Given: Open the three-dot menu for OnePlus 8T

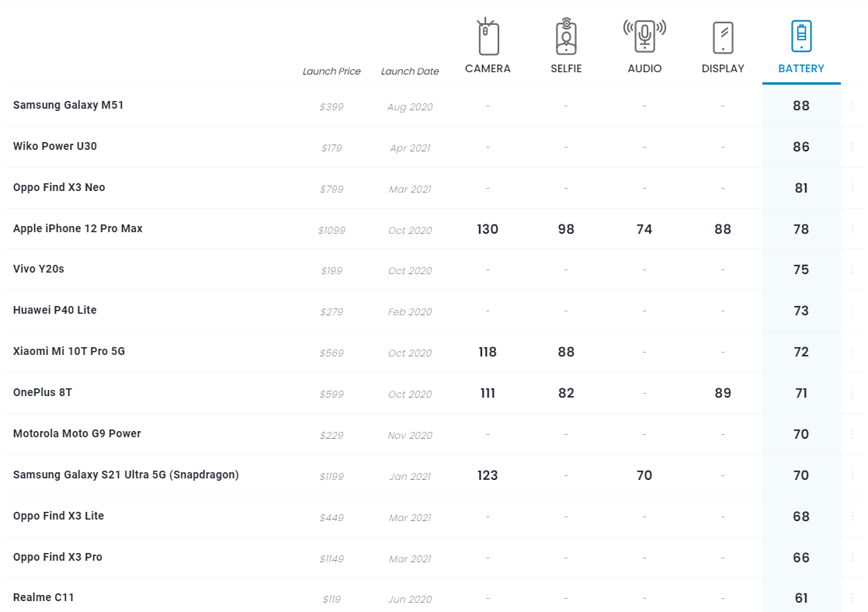Looking at the screenshot, I should 852,393.
